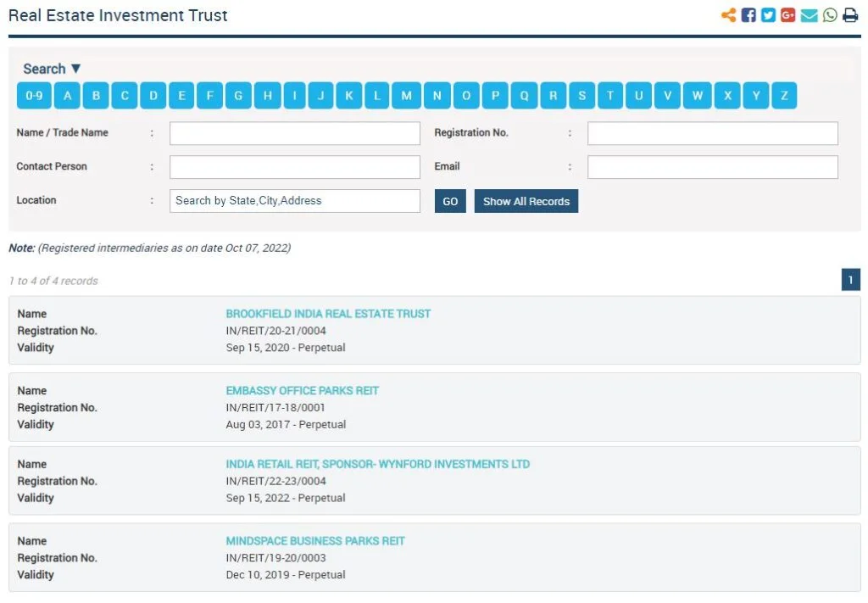Filter records by letter M

(407, 95)
